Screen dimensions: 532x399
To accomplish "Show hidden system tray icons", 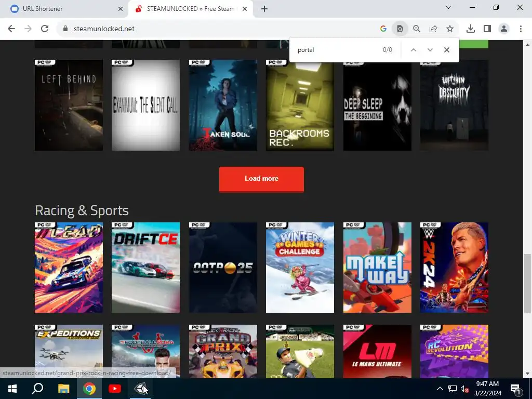I will pos(440,389).
